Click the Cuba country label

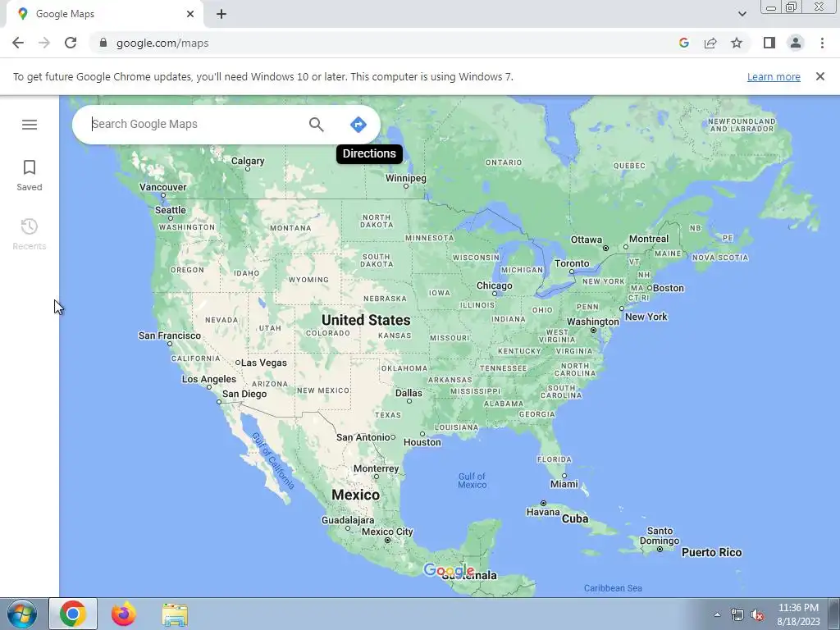tap(575, 518)
